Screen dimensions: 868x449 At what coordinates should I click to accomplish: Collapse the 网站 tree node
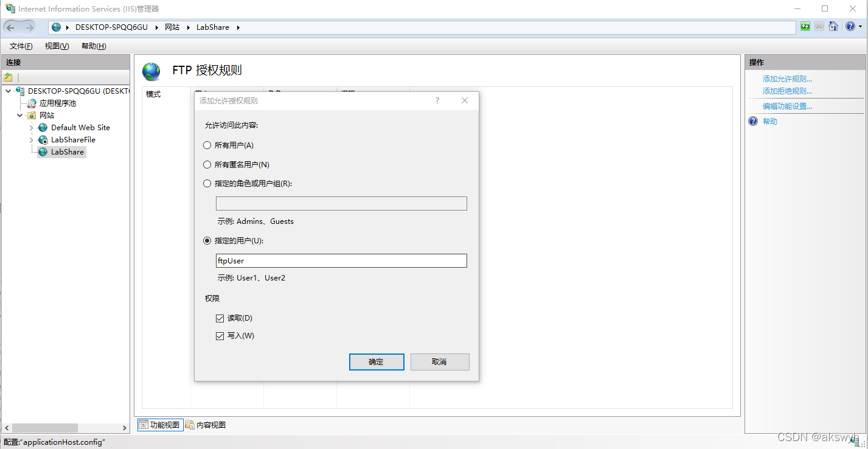(20, 116)
